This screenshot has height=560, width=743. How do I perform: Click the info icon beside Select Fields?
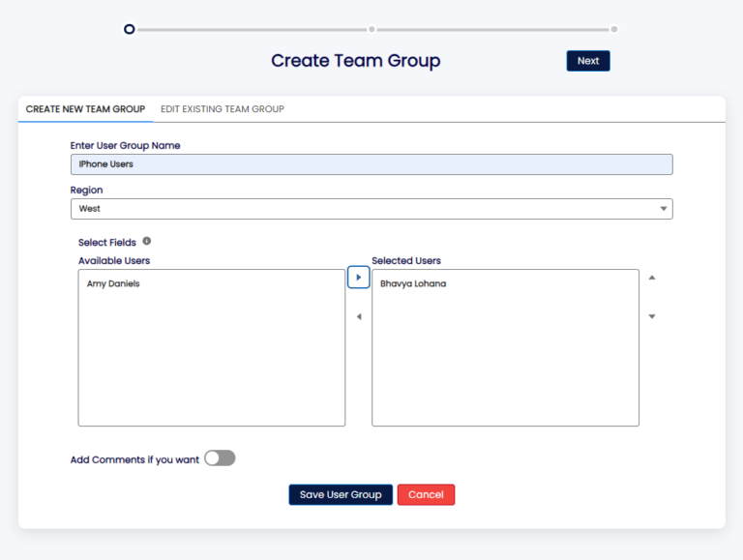tap(147, 242)
